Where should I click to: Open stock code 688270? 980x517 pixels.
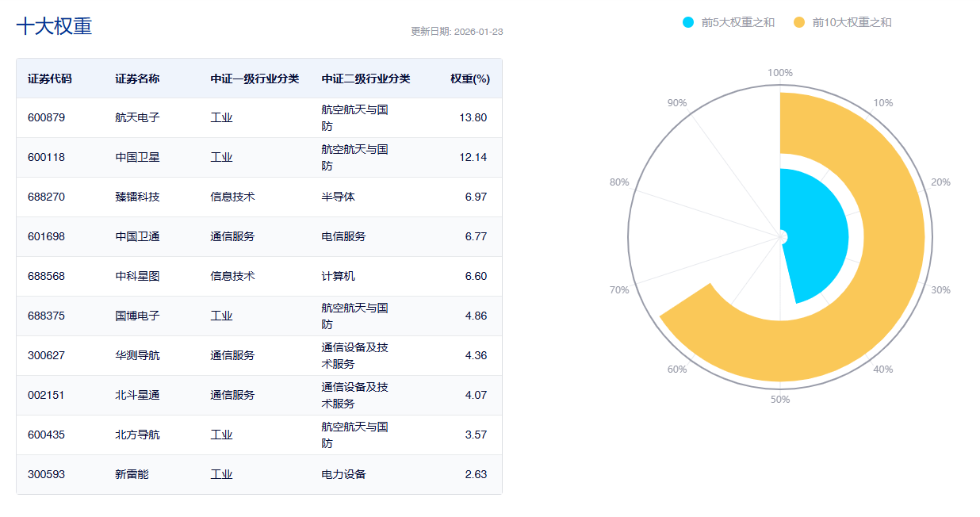pyautogui.click(x=46, y=197)
